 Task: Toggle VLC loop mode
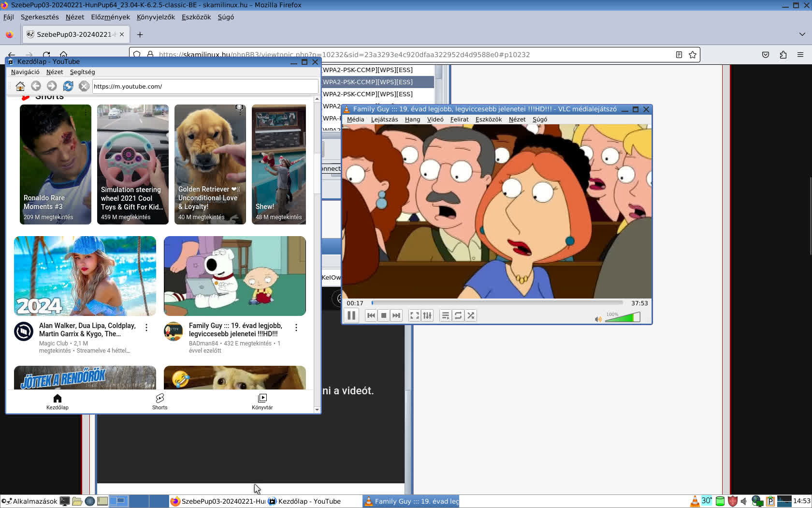[x=458, y=315]
